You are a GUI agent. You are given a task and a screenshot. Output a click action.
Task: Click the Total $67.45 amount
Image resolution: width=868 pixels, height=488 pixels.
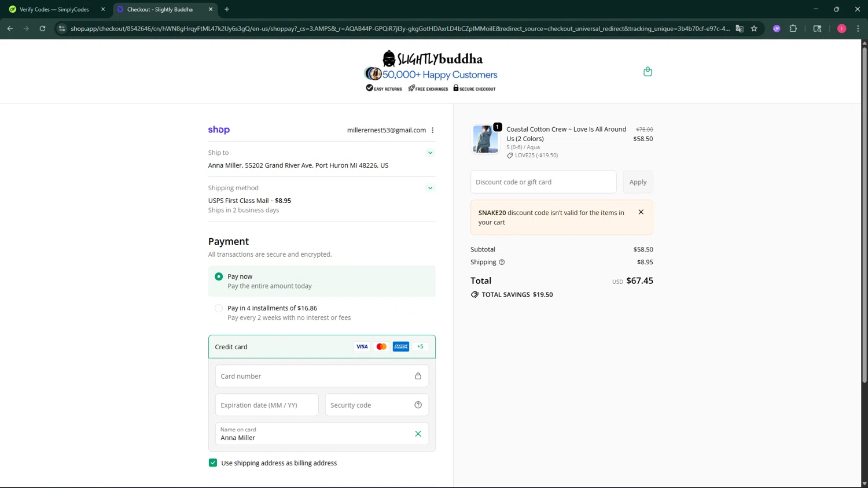click(639, 280)
